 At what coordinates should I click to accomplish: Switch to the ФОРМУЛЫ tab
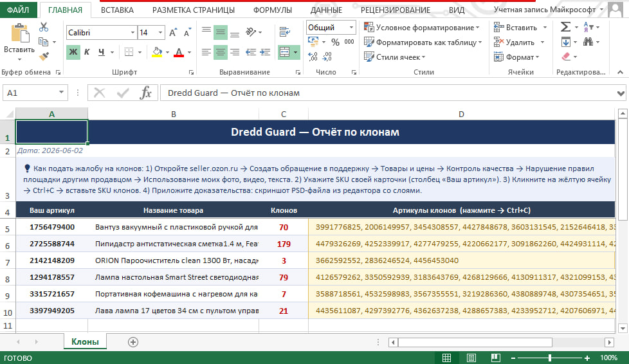coord(273,10)
